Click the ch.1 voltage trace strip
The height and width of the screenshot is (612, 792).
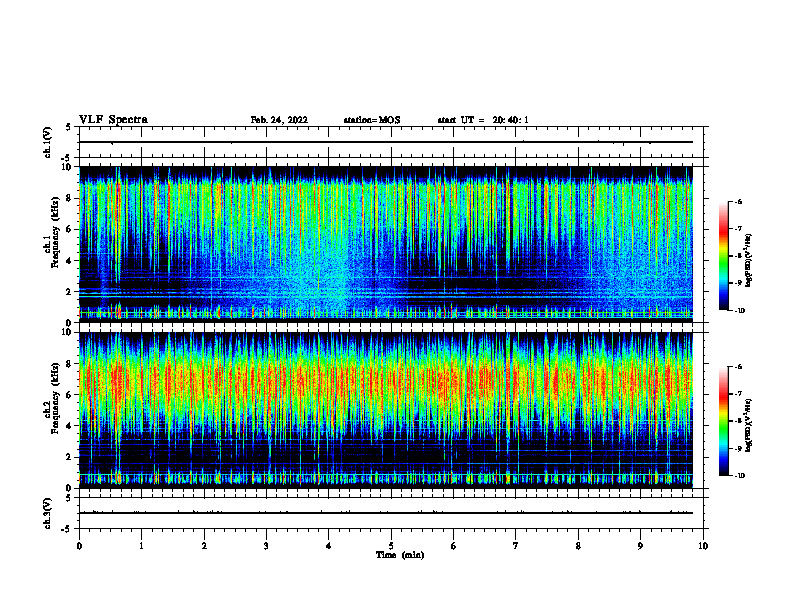click(391, 142)
